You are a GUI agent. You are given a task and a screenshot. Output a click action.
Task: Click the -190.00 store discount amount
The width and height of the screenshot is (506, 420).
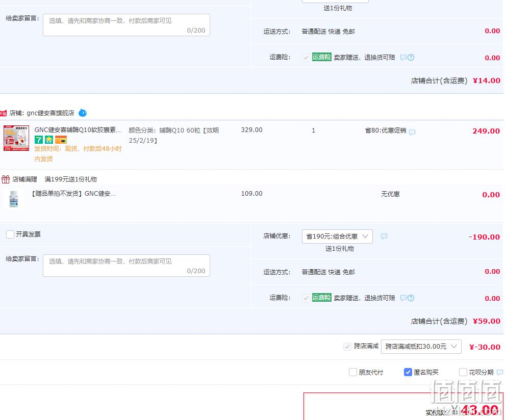coord(484,237)
